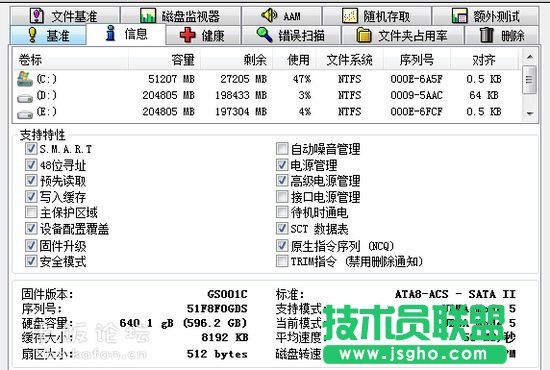
Task: Select the 0009-5AAC serial number cell
Action: (416, 95)
